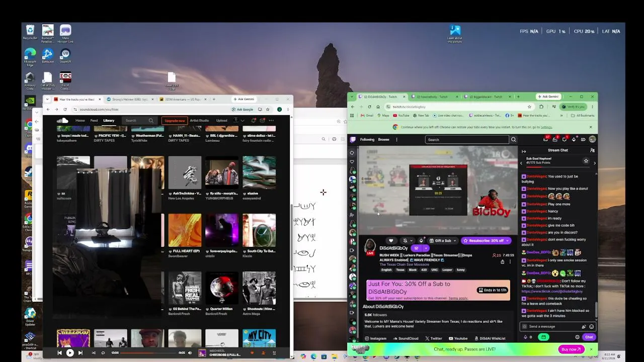Open the SoundCloud logo home link
Viewport: 644px width, 362px height.
click(62, 121)
